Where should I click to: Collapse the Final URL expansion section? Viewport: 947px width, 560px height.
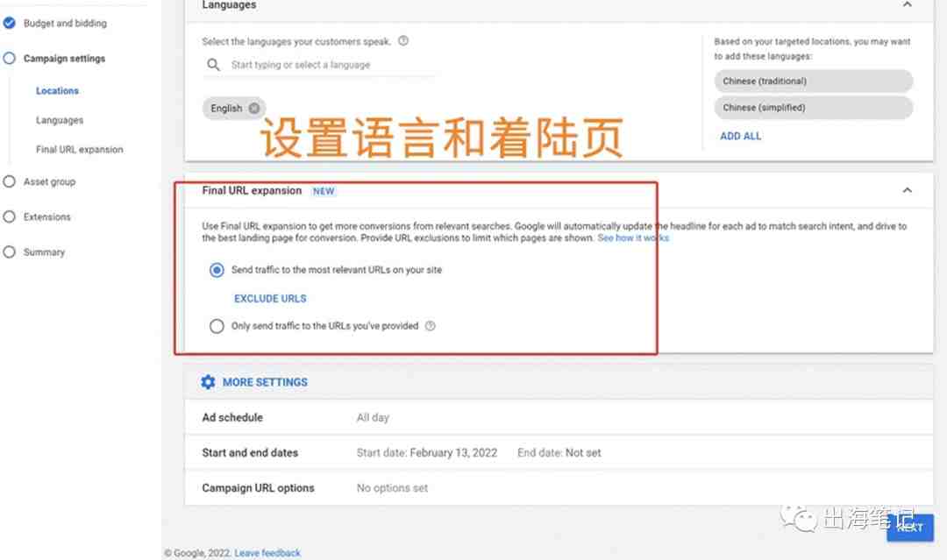point(908,191)
